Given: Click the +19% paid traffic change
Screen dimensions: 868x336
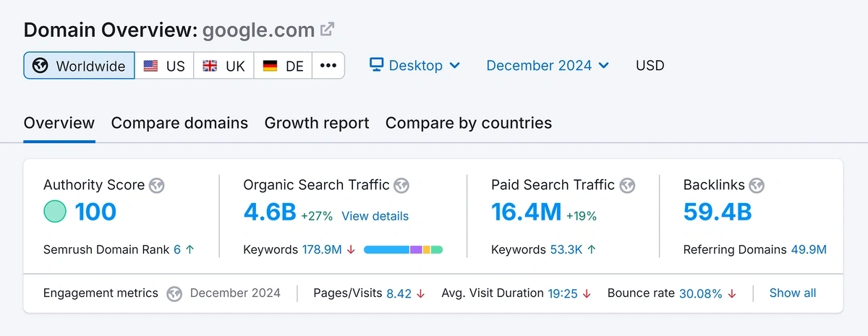Looking at the screenshot, I should click(x=582, y=215).
